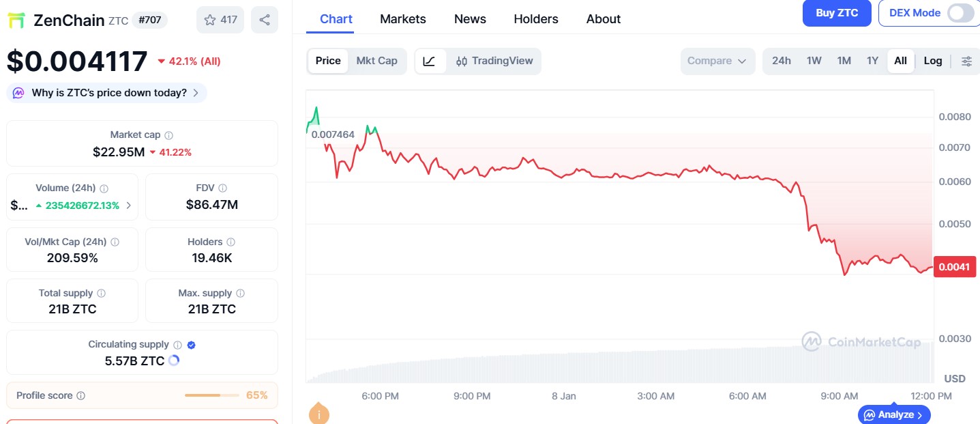This screenshot has width=980, height=424.
Task: Open the Compare dropdown
Action: pos(717,61)
